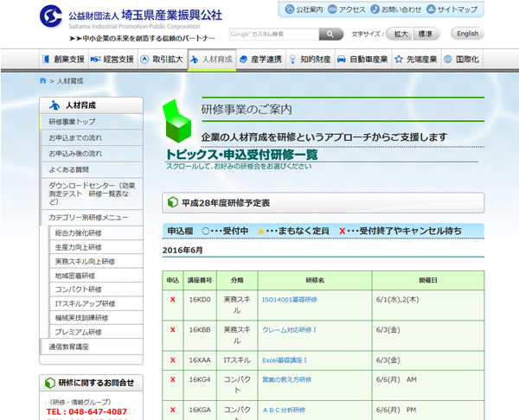The width and height of the screenshot is (519, 420).
Task: Click the 2016年6月 heading
Action: 183,251
